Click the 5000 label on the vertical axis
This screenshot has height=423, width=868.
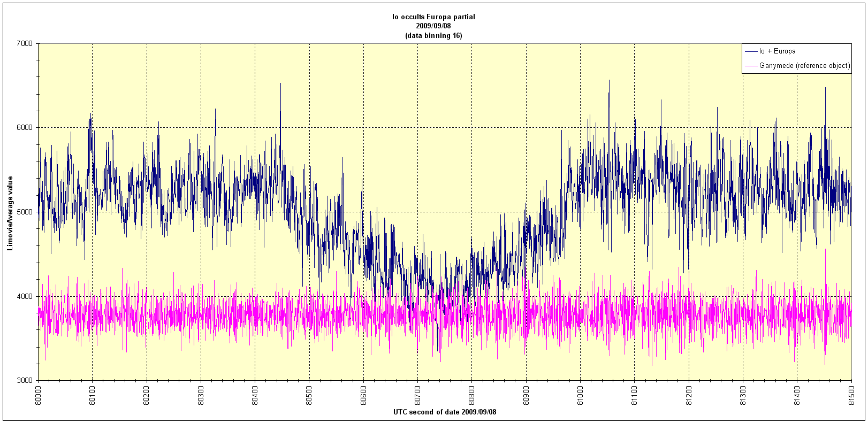pos(25,212)
